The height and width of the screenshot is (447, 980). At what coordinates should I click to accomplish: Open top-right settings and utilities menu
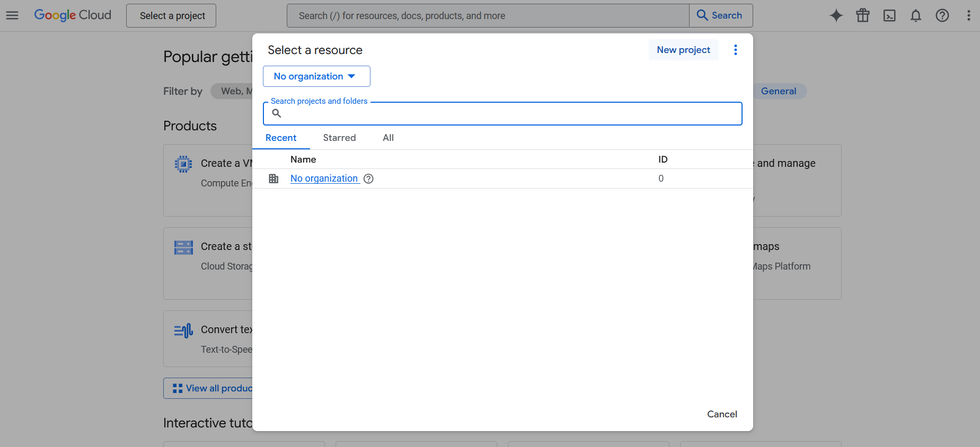[x=969, y=15]
